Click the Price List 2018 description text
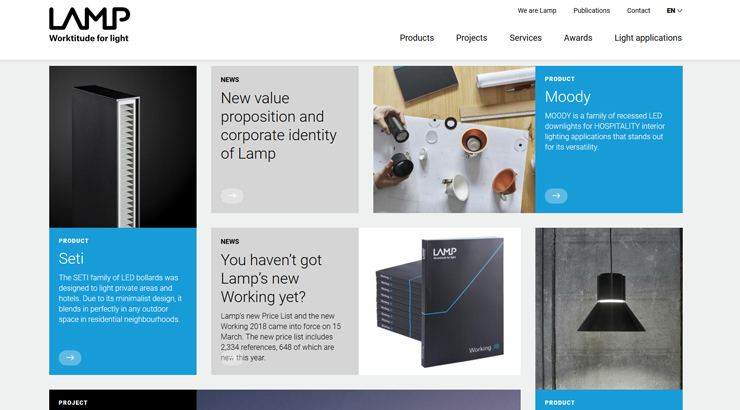The width and height of the screenshot is (740, 410). click(280, 337)
